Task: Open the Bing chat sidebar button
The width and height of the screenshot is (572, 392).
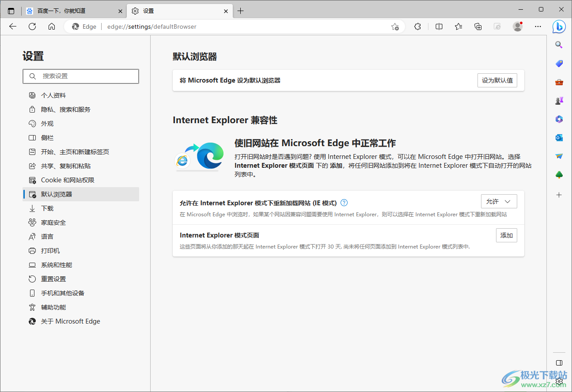Action: click(x=559, y=26)
